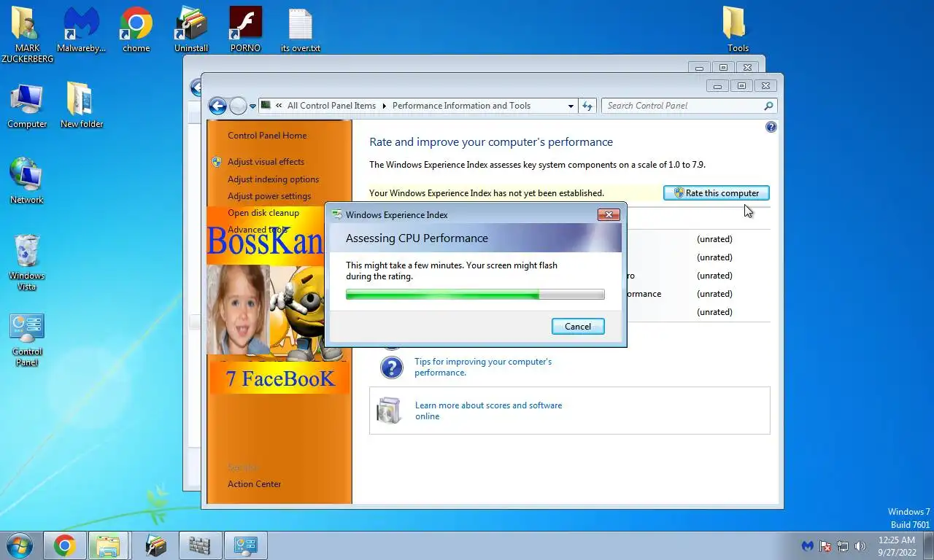The image size is (934, 560).
Task: Open Adjust indexing options link
Action: point(273,179)
